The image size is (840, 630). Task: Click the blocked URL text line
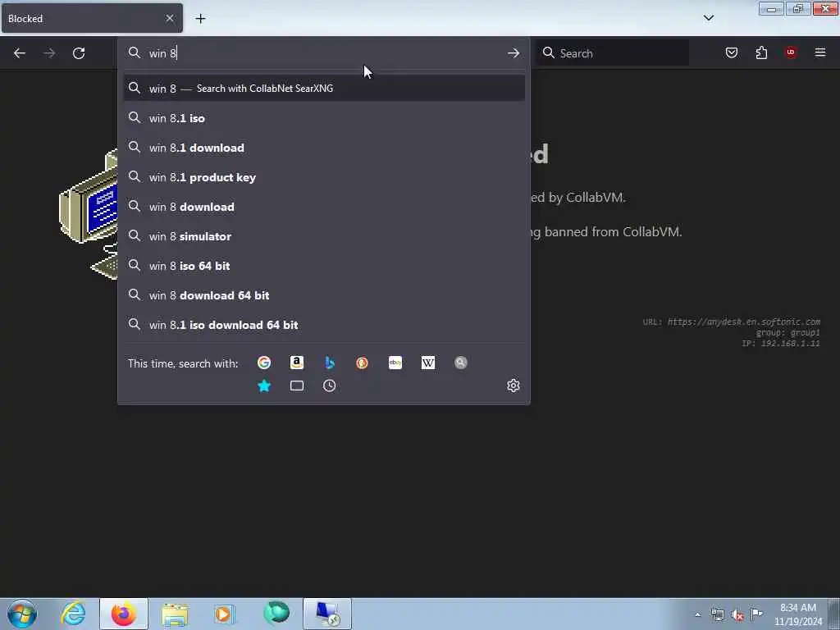point(731,322)
